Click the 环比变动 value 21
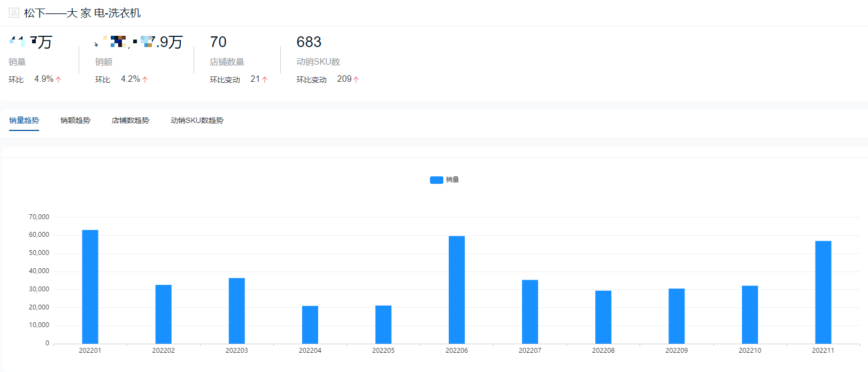This screenshot has height=372, width=868. pos(255,79)
